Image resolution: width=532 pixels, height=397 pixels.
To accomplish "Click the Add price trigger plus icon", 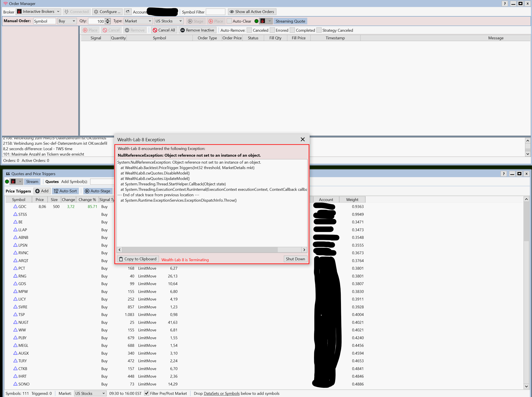I will (37, 191).
